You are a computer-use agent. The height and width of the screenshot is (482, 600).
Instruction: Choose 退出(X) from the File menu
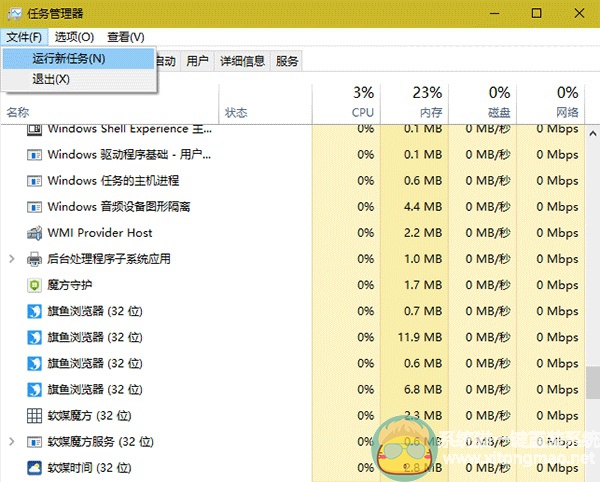78,80
